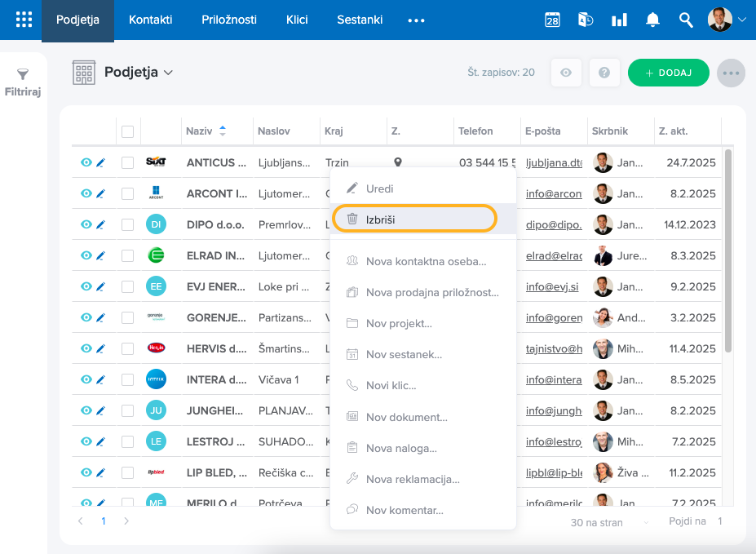Click map pin icon in ANTICUS row
Image resolution: width=756 pixels, height=554 pixels.
pyautogui.click(x=398, y=162)
